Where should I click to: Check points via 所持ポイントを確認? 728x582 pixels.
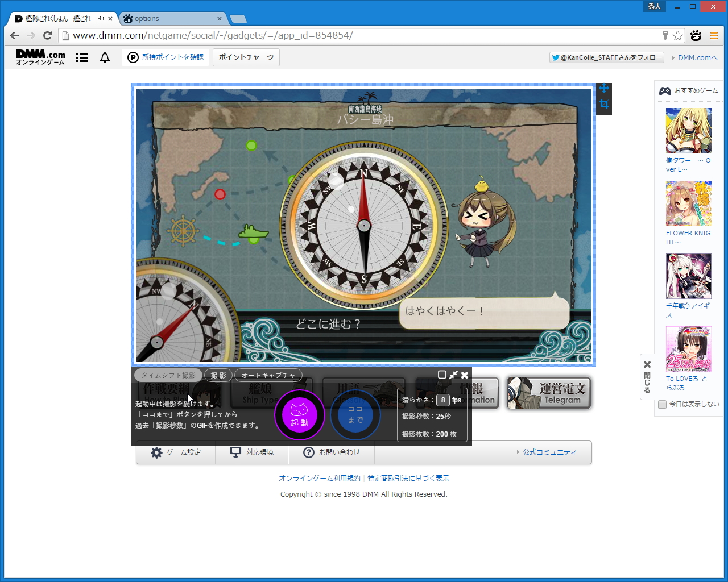(x=166, y=57)
